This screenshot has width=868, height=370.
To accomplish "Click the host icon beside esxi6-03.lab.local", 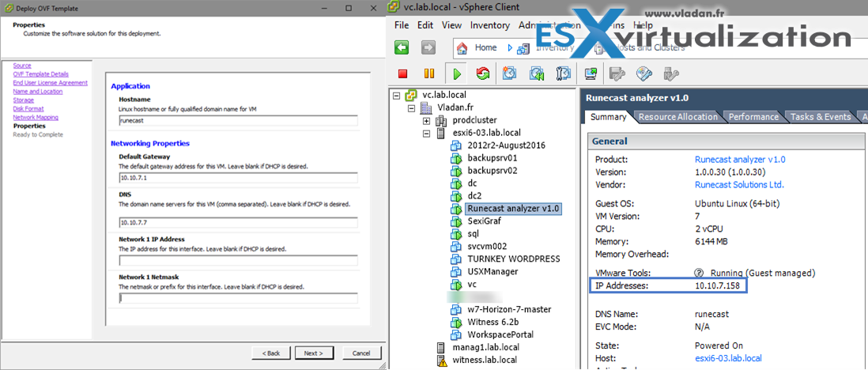I will coord(441,133).
